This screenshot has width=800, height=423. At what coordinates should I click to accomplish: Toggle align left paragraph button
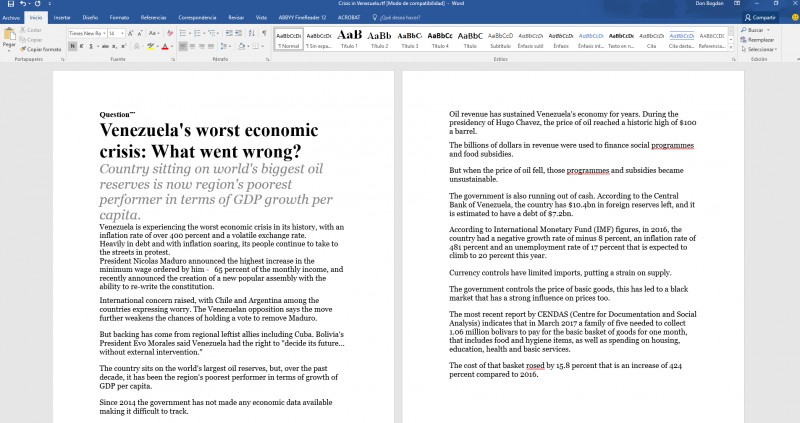[183, 46]
